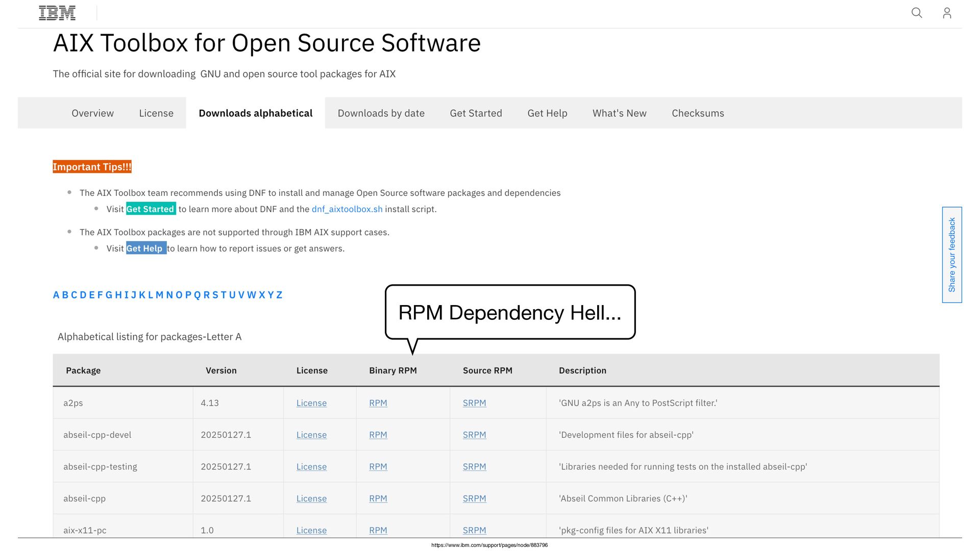Download SRPM for abseil-cpp-testing
This screenshot has width=980, height=551.
tap(474, 467)
